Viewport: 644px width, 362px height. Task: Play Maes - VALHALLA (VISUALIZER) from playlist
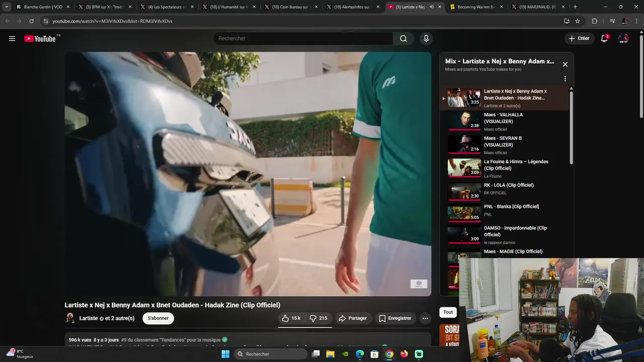pos(505,122)
